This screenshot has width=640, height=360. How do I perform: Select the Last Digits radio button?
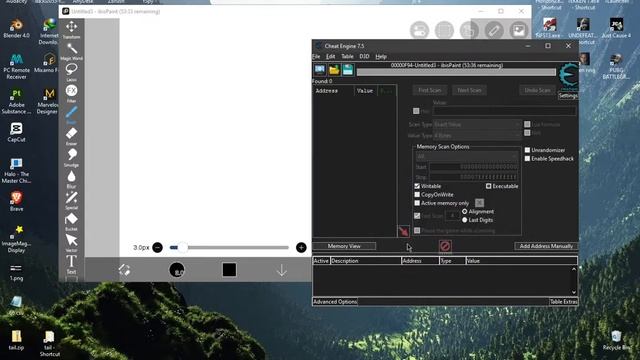pos(464,220)
